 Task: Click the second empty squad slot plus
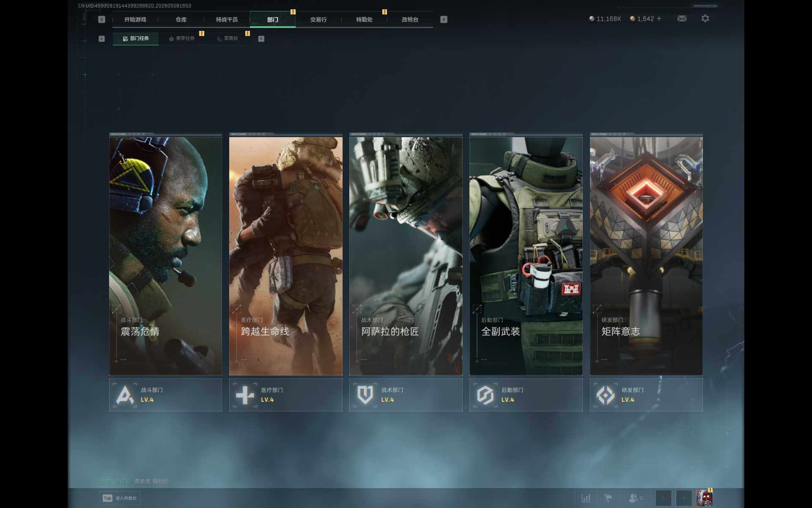coord(684,498)
